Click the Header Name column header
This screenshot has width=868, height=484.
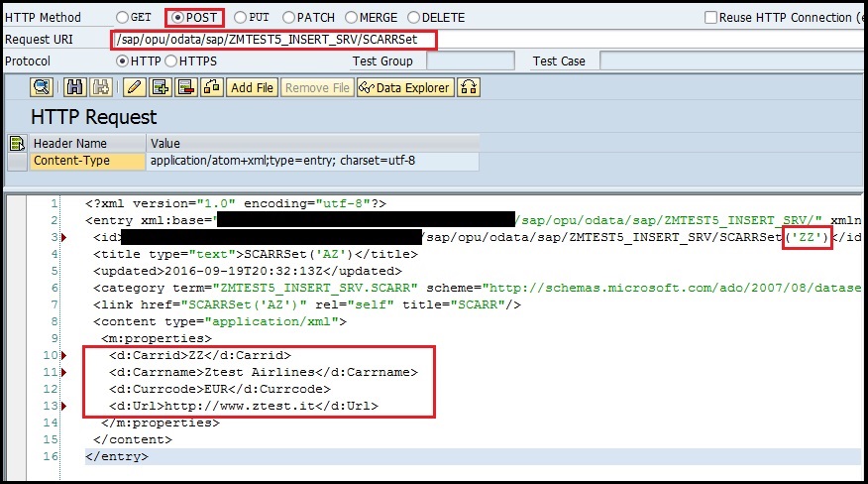coord(87,144)
